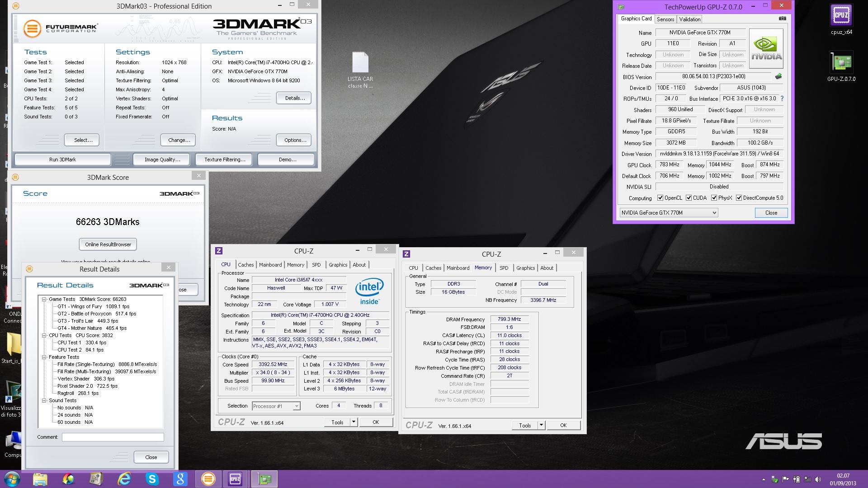Image resolution: width=868 pixels, height=488 pixels.
Task: Click the NVIDIA logo in GPU-Z
Action: [766, 49]
